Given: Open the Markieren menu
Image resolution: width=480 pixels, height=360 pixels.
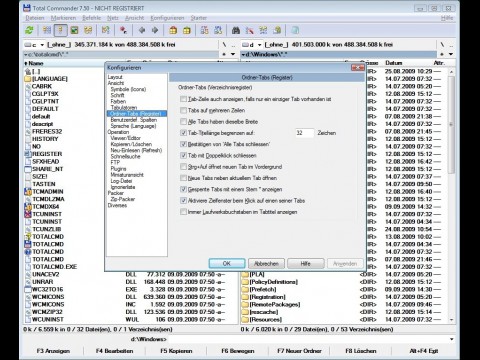Looking at the screenshot, I should 63,18.
